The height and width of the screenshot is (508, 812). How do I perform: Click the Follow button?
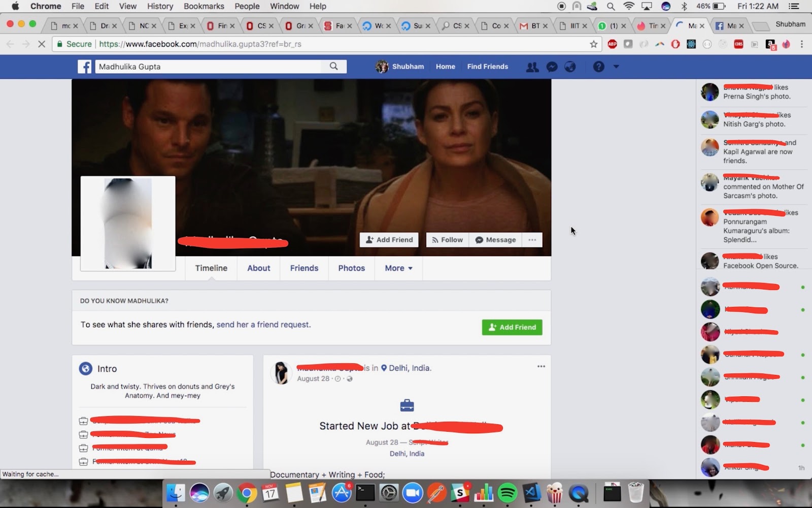click(447, 240)
